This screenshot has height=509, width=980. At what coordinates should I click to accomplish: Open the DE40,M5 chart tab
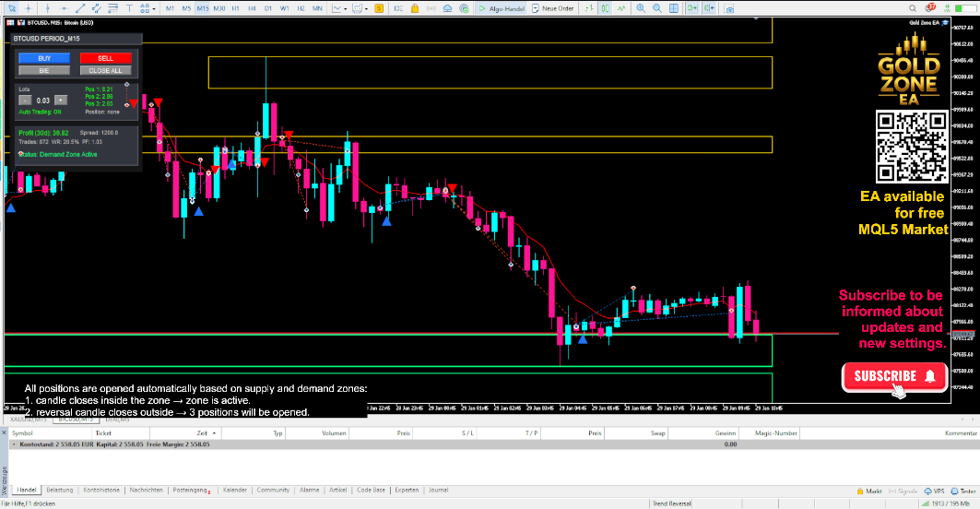(x=117, y=420)
